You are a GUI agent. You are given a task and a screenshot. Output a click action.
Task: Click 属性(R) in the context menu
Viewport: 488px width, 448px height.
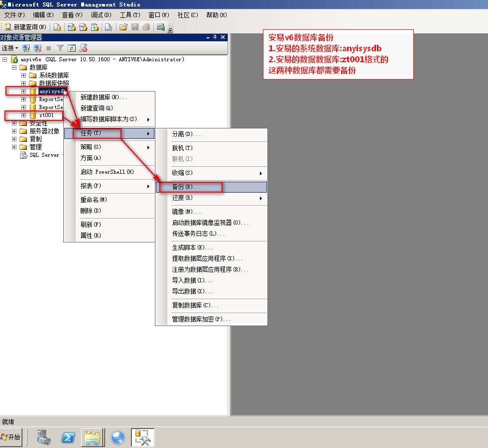pos(91,236)
